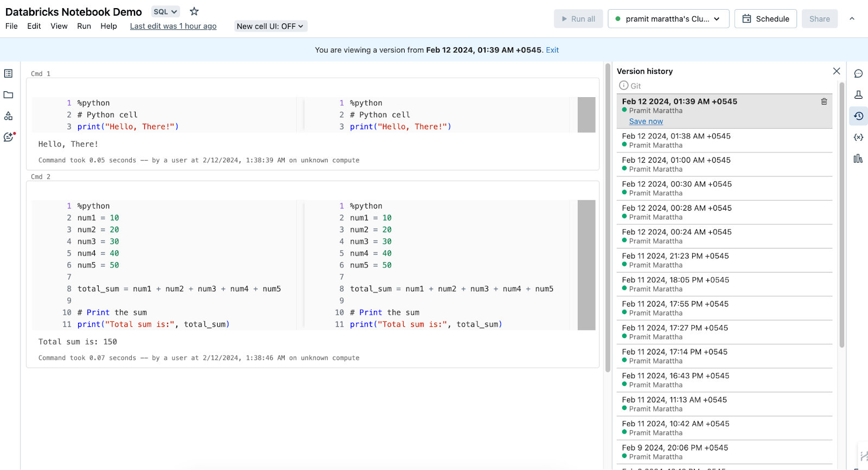The width and height of the screenshot is (868, 470).
Task: Select version Feb 12 2024, 00:24 AM
Action: pyautogui.click(x=724, y=236)
